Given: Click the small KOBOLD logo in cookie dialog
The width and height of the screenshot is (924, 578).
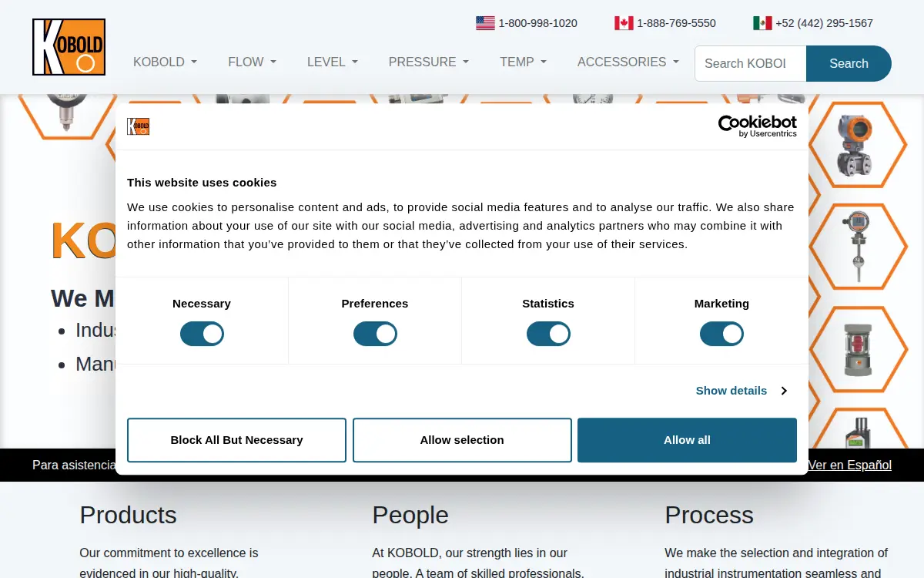Looking at the screenshot, I should coord(139,126).
